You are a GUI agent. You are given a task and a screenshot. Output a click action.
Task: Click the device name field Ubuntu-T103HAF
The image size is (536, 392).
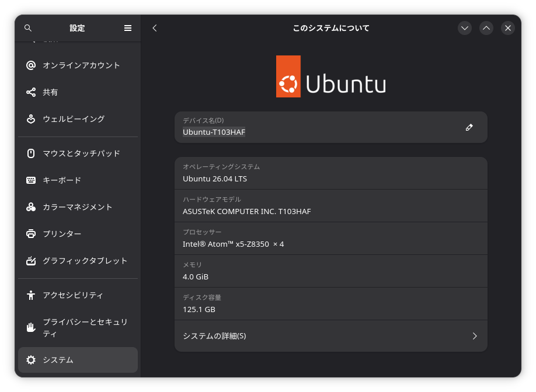point(331,127)
